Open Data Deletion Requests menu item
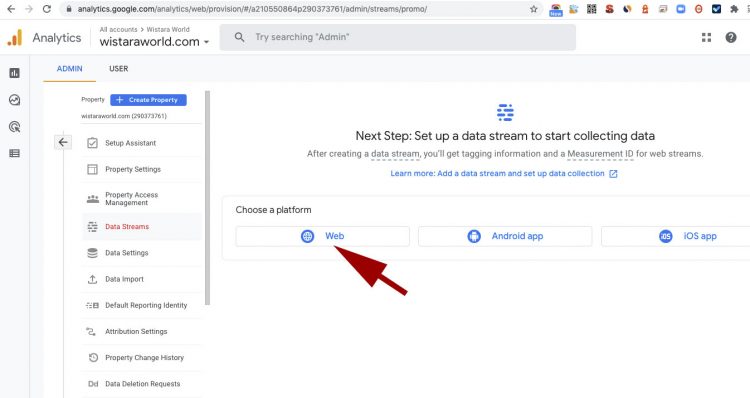 142,384
